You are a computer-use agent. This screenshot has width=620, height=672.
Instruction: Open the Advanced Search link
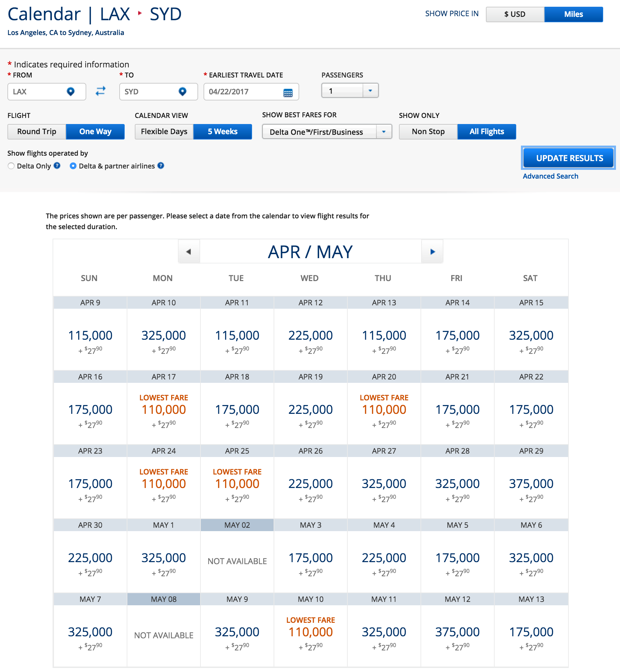(550, 176)
